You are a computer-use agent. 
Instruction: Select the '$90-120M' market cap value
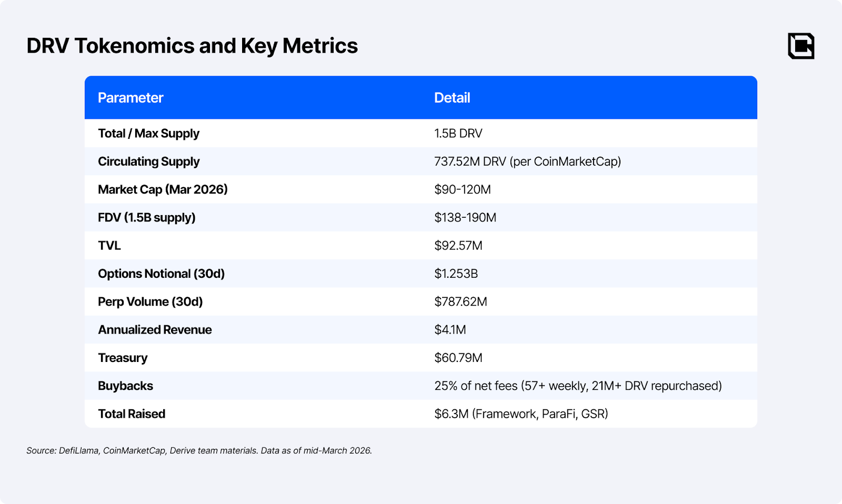pyautogui.click(x=462, y=189)
